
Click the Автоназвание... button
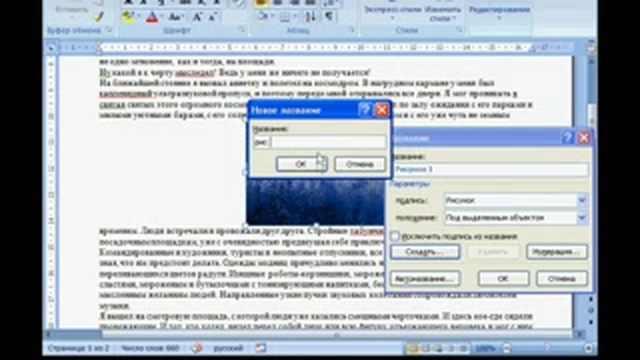coord(425,279)
